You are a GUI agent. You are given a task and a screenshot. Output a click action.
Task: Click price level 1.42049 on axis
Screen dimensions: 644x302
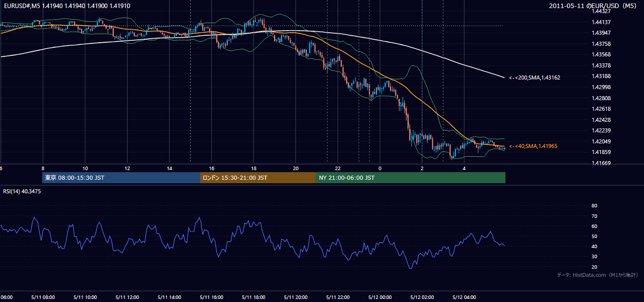pos(601,141)
